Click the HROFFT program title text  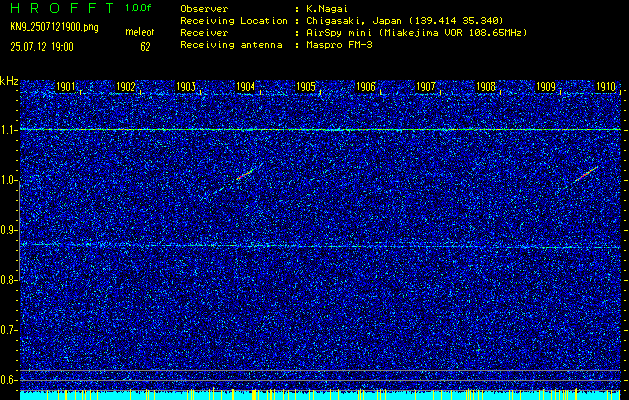[62, 8]
